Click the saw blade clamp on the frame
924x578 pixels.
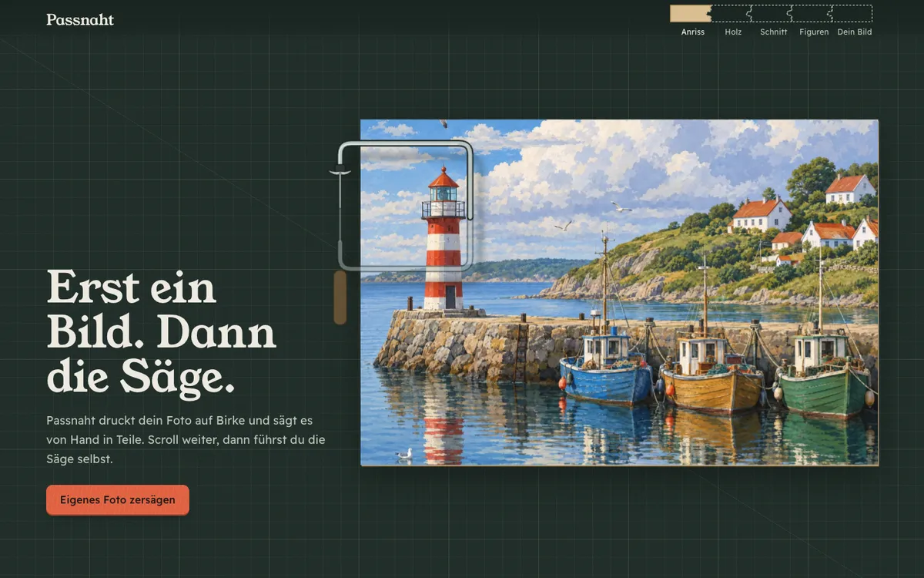pyautogui.click(x=340, y=171)
